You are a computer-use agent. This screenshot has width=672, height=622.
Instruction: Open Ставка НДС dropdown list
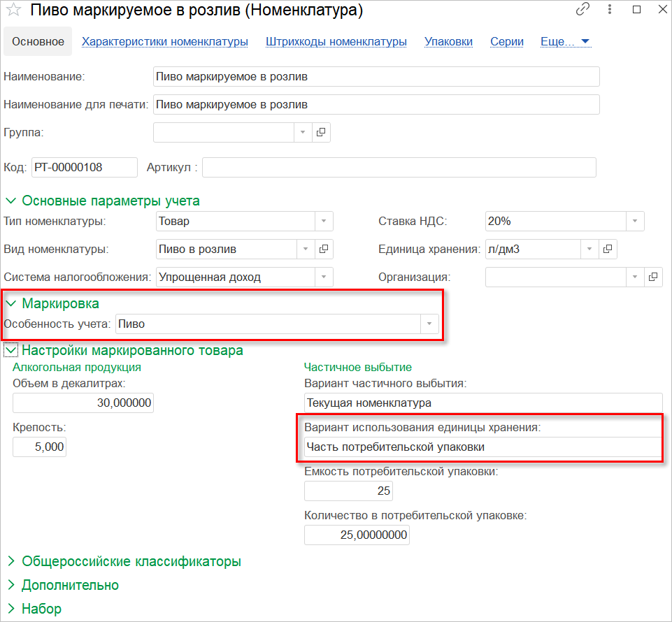[634, 222]
